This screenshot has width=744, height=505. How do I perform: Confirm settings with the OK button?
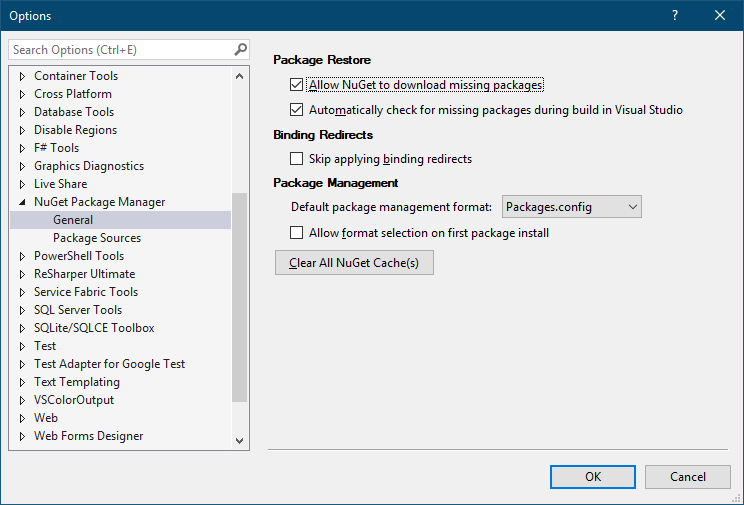[593, 477]
